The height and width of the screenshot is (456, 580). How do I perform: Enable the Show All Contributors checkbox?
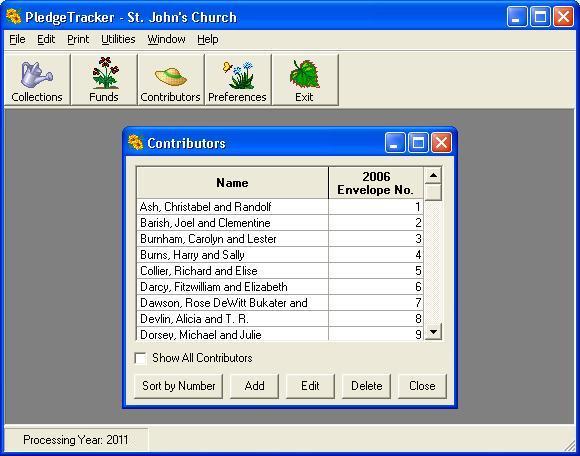point(140,358)
